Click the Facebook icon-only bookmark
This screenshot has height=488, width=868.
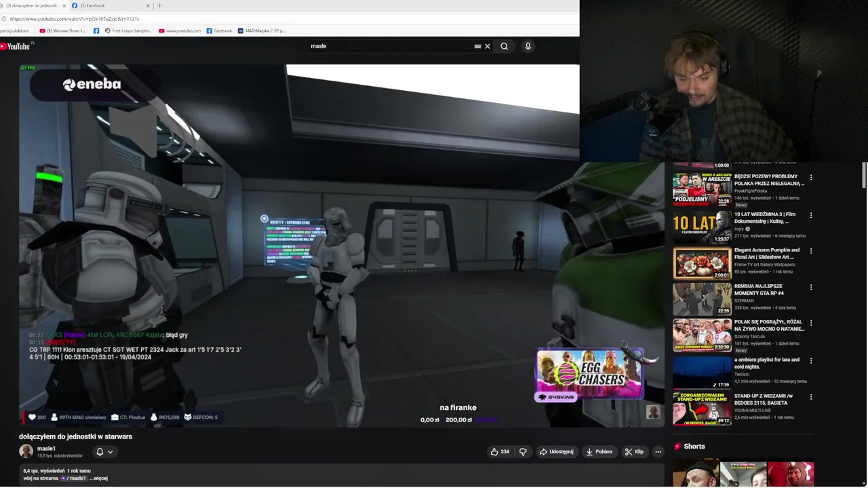(96, 30)
